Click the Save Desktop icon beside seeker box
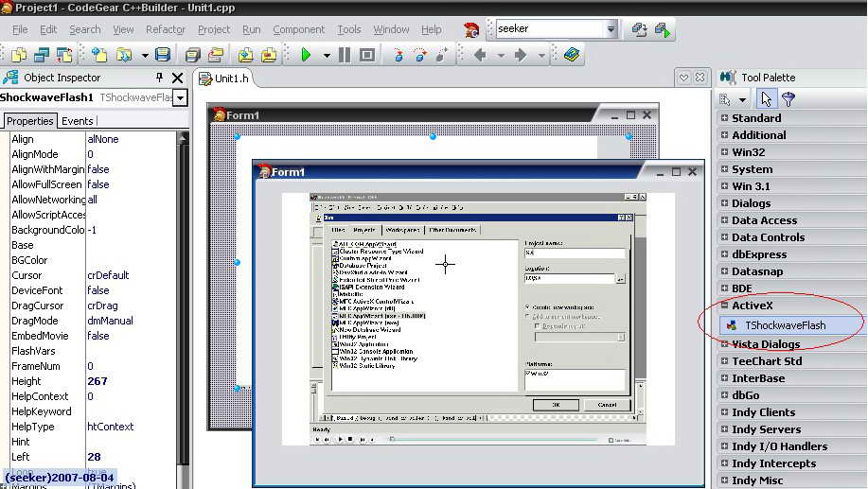This screenshot has width=868, height=489. click(639, 29)
